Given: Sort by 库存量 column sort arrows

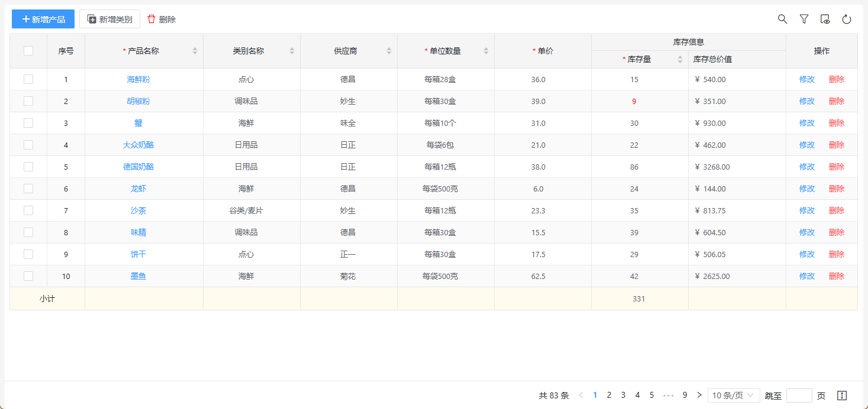Looking at the screenshot, I should (x=680, y=59).
